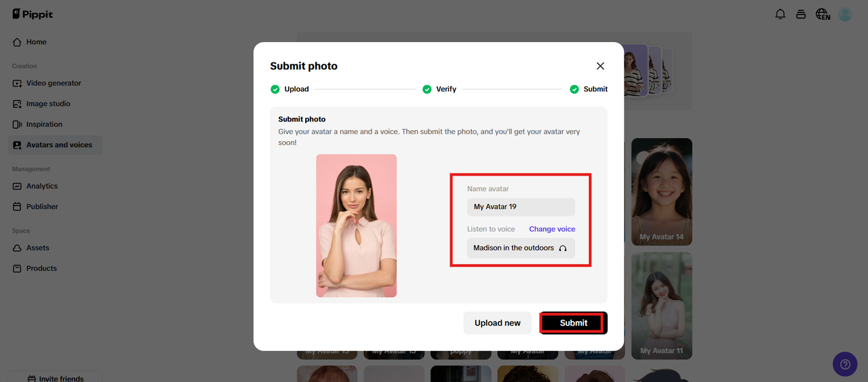Change language with the globe icon
868x382 pixels.
click(x=823, y=14)
